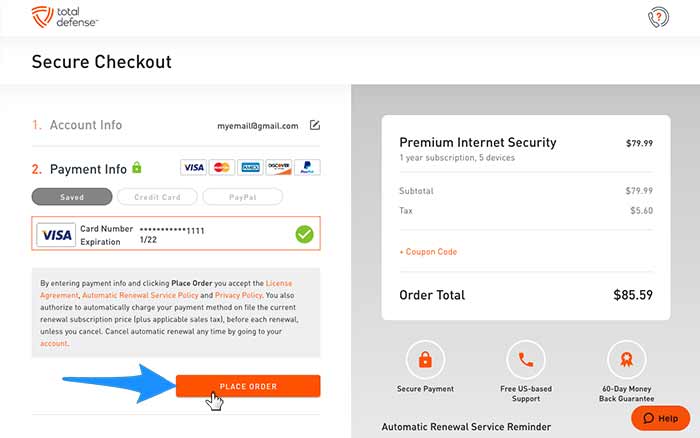
Task: Switch to the Credit Card tab
Action: (157, 197)
